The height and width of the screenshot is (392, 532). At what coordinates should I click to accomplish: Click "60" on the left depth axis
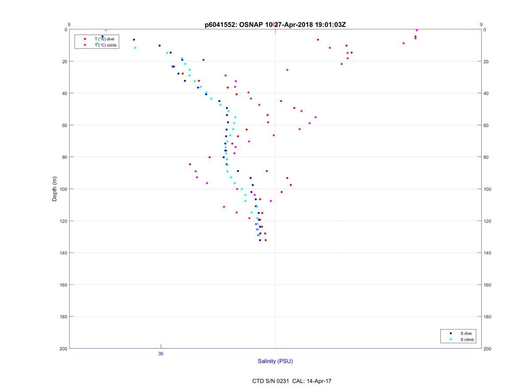(64, 125)
